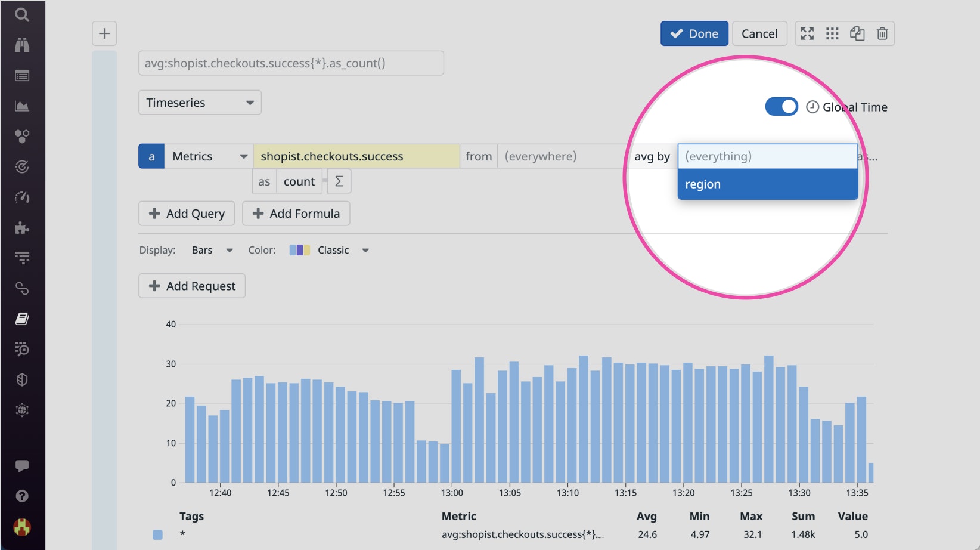The width and height of the screenshot is (980, 550).
Task: Open the Metrics graph icon in sidebar
Action: click(x=23, y=106)
